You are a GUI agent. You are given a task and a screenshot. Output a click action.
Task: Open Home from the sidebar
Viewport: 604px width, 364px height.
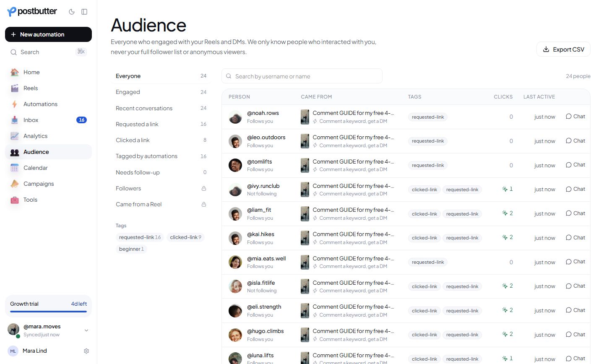(x=48, y=72)
